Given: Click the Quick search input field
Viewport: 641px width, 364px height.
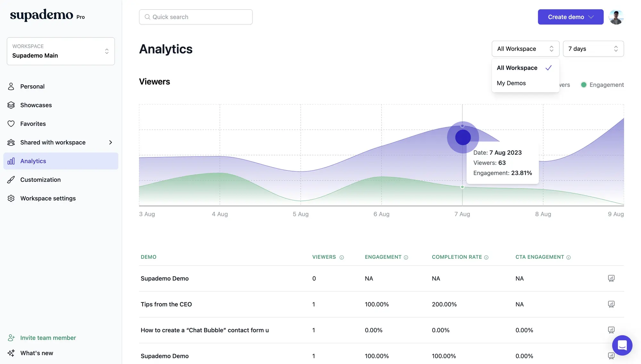Looking at the screenshot, I should tap(196, 17).
